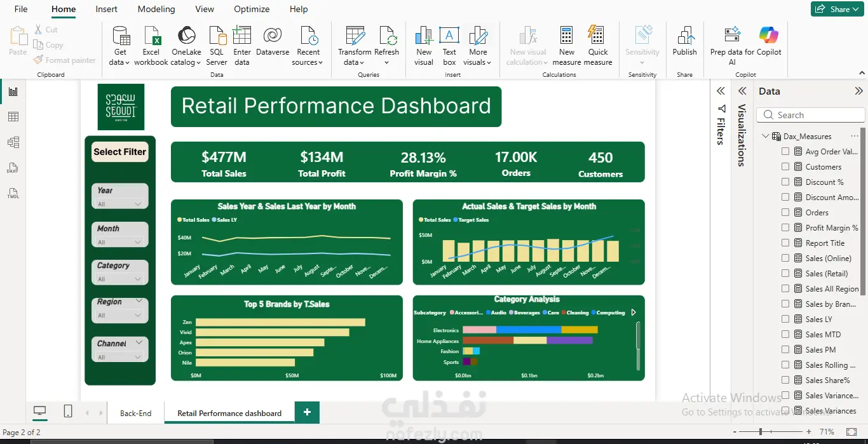The height and width of the screenshot is (444, 868).
Task: Open TMDL view icon
Action: (x=13, y=193)
